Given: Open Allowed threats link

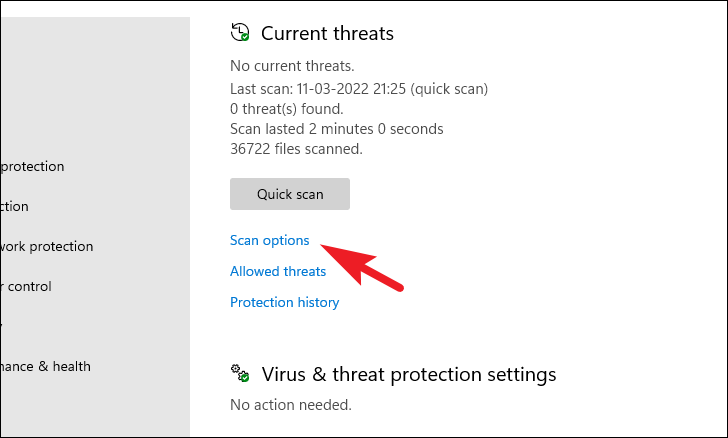Looking at the screenshot, I should point(278,271).
